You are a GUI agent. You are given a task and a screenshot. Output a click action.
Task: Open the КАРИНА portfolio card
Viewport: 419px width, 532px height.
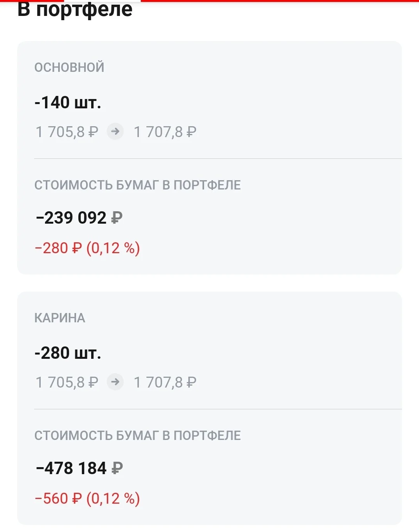click(209, 408)
